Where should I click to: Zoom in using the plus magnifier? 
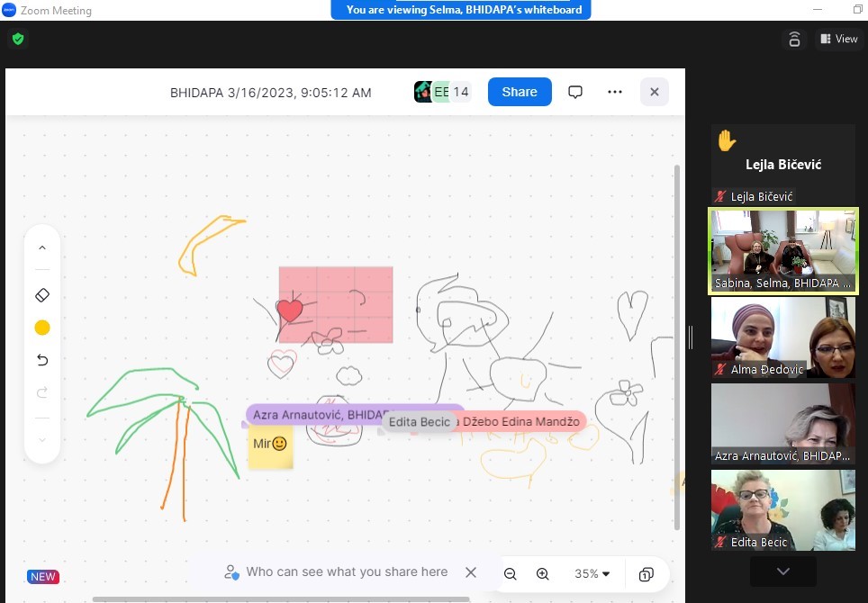(543, 574)
